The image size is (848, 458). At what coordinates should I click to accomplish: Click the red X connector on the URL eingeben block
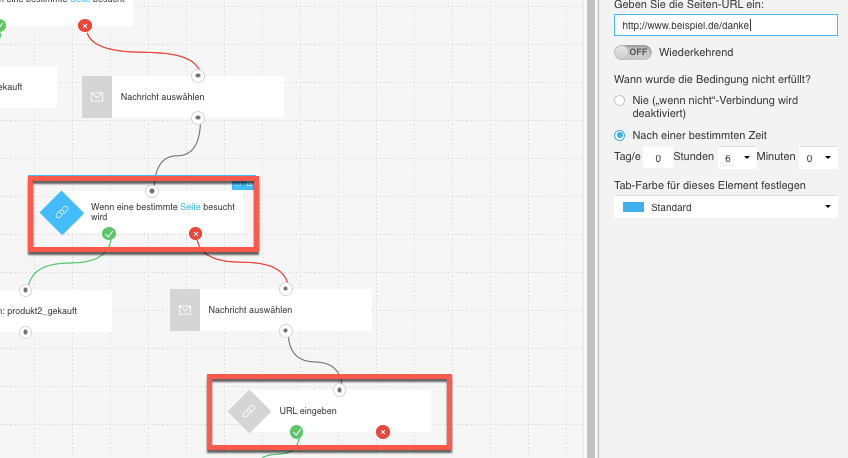tap(383, 432)
